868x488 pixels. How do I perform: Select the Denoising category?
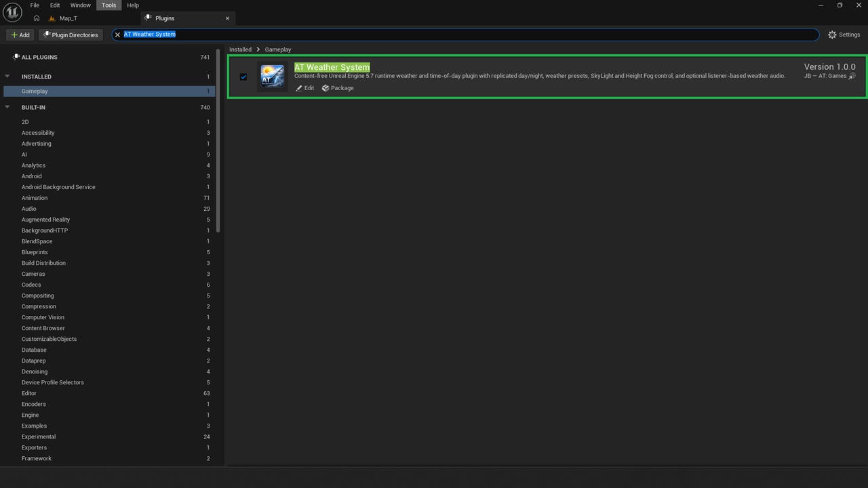(108, 371)
